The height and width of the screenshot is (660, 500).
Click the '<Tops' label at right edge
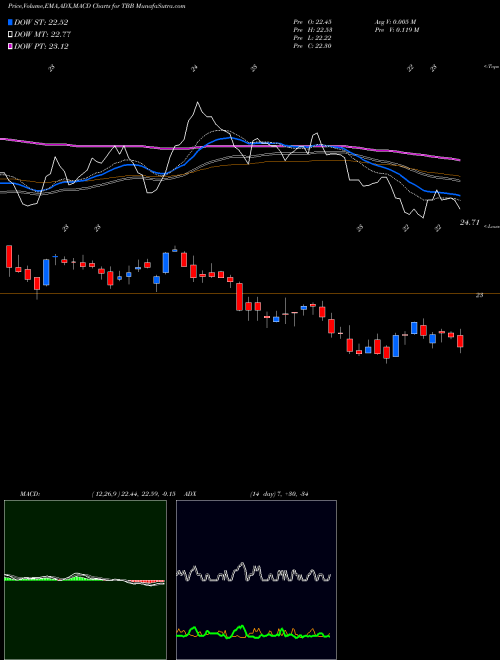click(x=491, y=67)
